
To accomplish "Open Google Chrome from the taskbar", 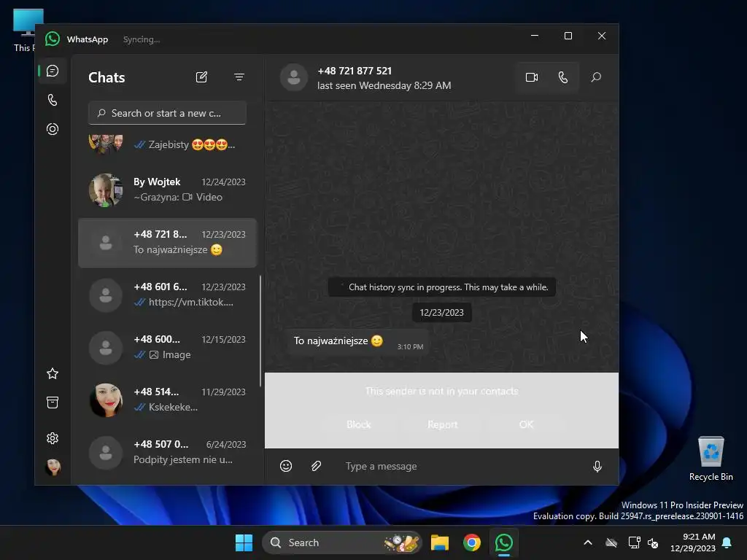I will [472, 542].
